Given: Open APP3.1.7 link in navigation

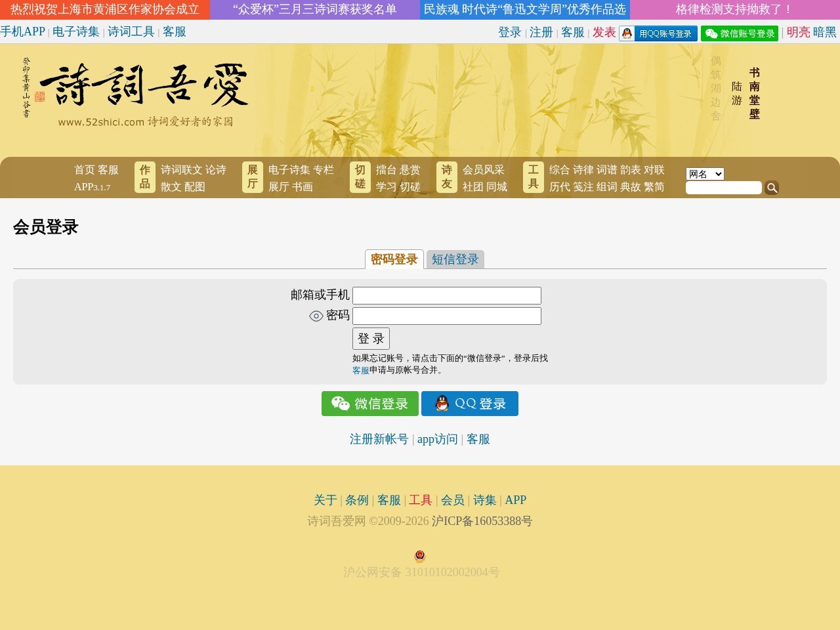Looking at the screenshot, I should (x=93, y=187).
